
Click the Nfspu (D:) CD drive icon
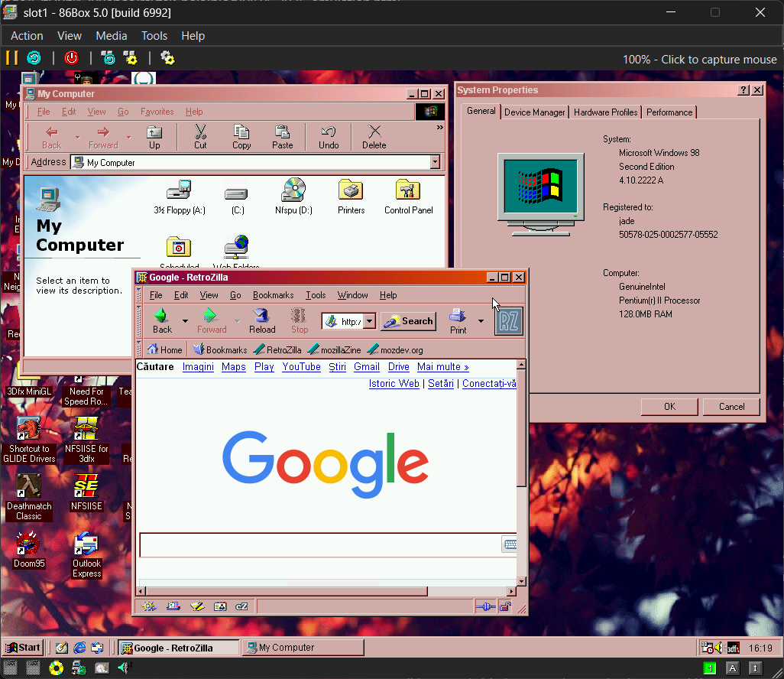pyautogui.click(x=293, y=196)
